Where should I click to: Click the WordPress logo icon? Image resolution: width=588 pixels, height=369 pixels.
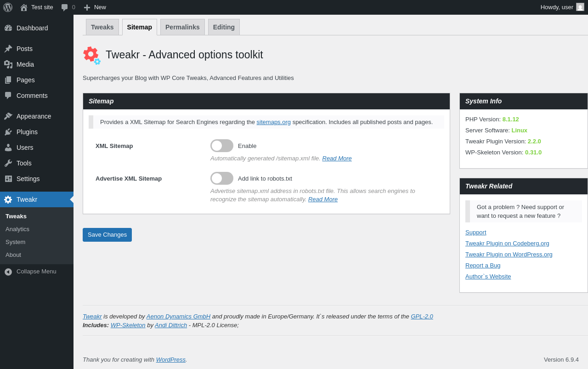click(x=8, y=7)
